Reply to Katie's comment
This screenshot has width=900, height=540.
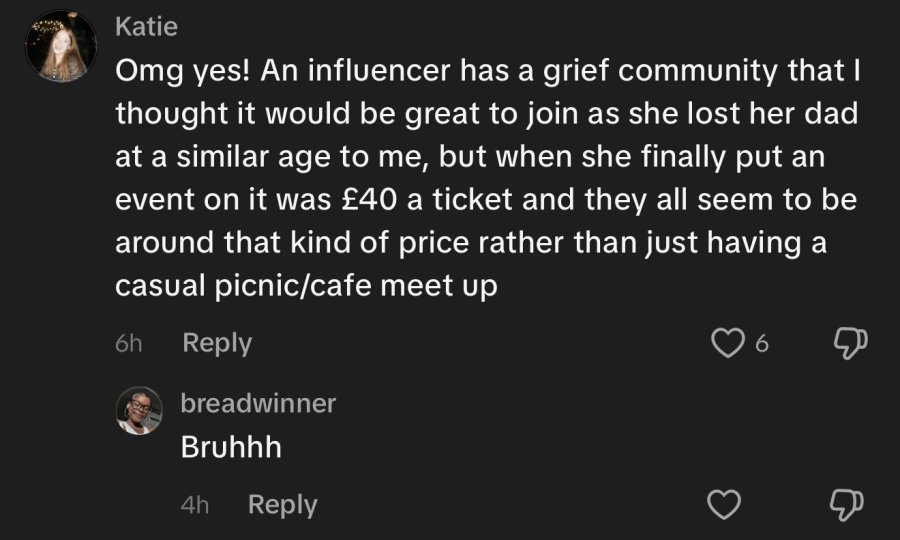coord(217,343)
